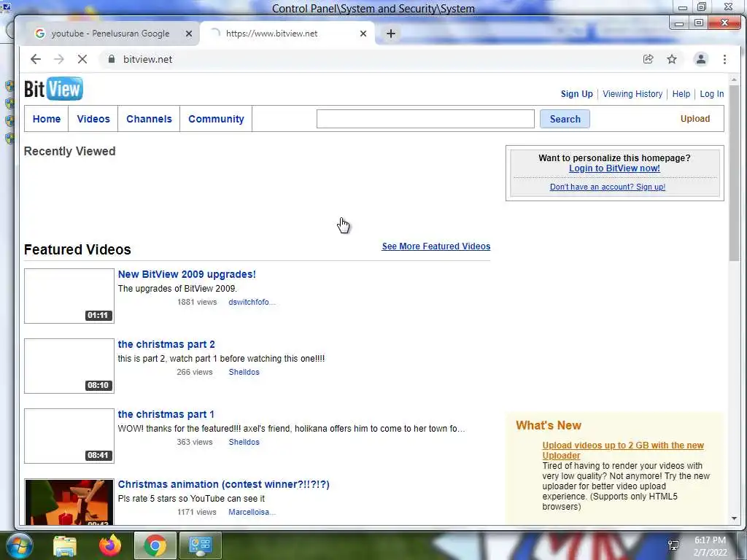Open the Channels navigation item
The width and height of the screenshot is (747, 560).
[149, 119]
